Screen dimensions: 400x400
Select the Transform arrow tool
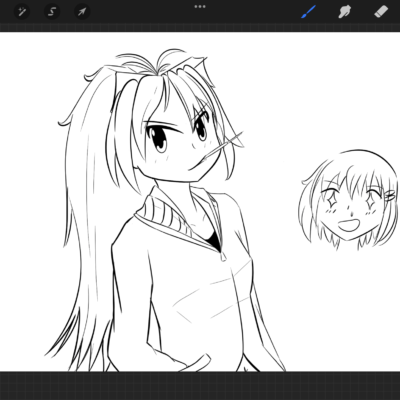[82, 12]
